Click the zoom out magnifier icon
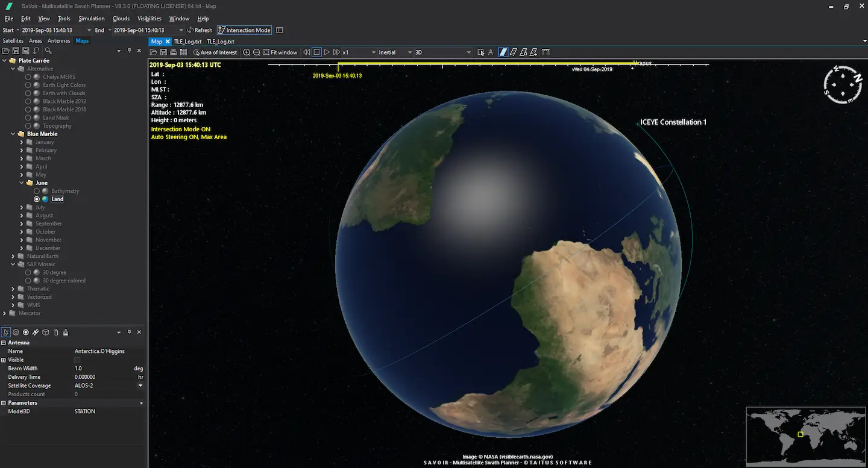The width and height of the screenshot is (868, 468). [256, 52]
